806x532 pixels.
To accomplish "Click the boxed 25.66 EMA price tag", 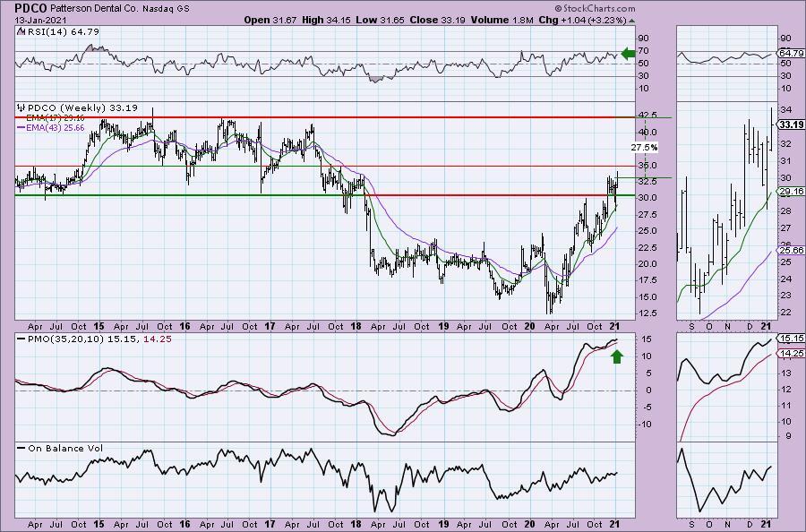I will click(793, 250).
